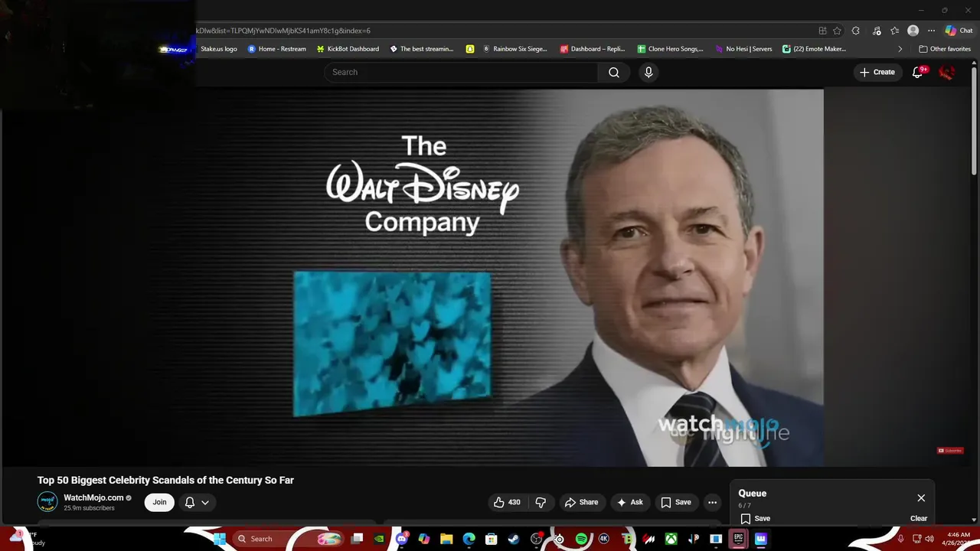The height and width of the screenshot is (551, 980).
Task: Open the browser Favorites list icon
Action: (894, 31)
